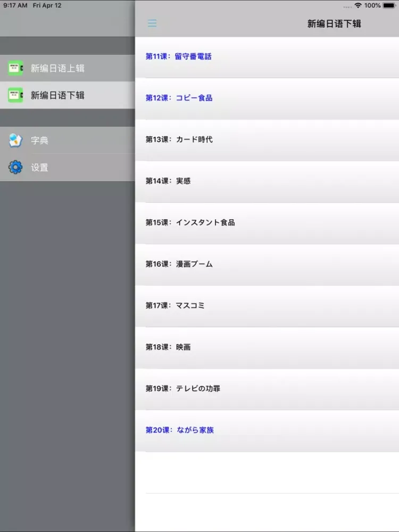Viewport: 399px width, 532px height.
Task: Tap the hamburger menu icon
Action: pos(152,23)
